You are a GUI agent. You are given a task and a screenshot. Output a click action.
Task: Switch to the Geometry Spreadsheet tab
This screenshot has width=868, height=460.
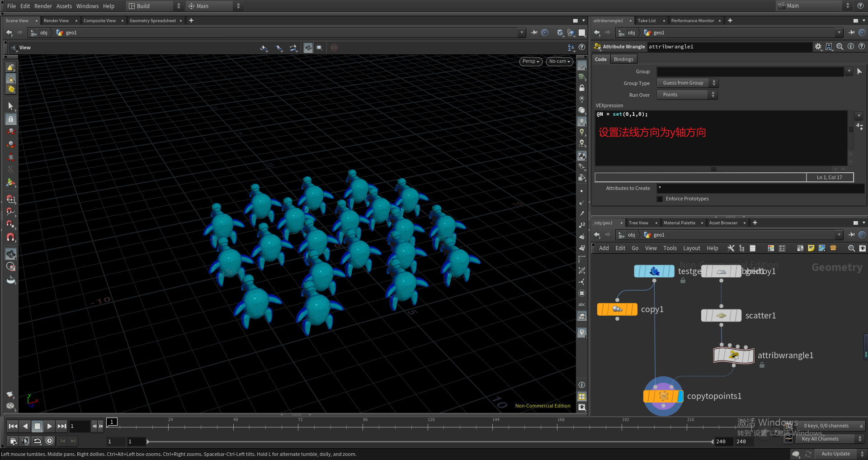click(152, 21)
